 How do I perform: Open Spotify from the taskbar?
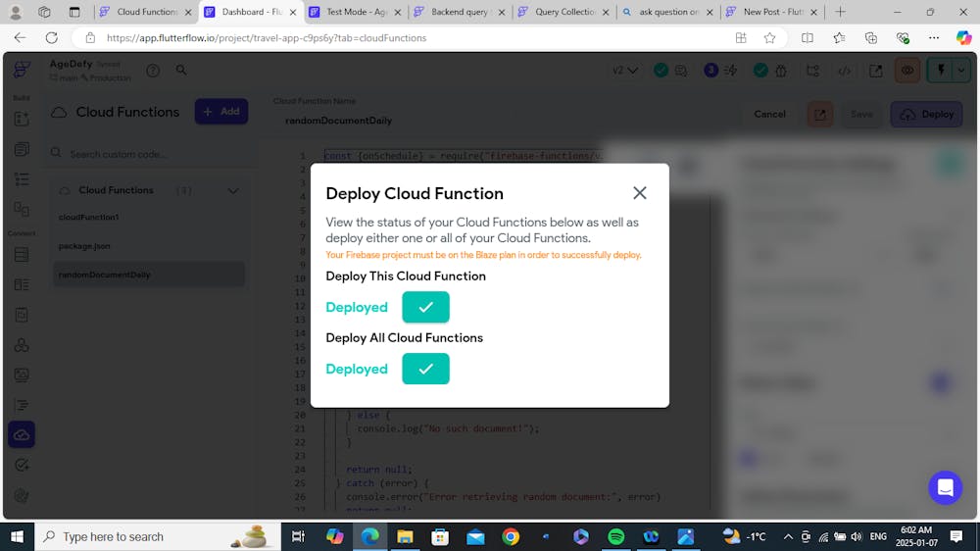[615, 536]
